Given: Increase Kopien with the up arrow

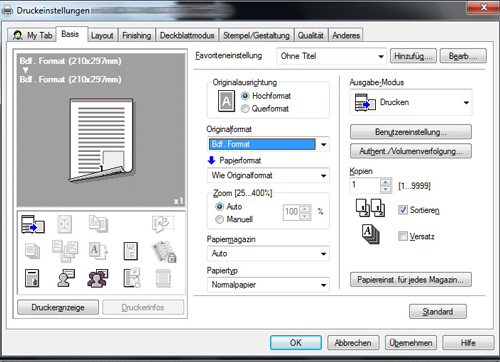Looking at the screenshot, I should (x=386, y=182).
